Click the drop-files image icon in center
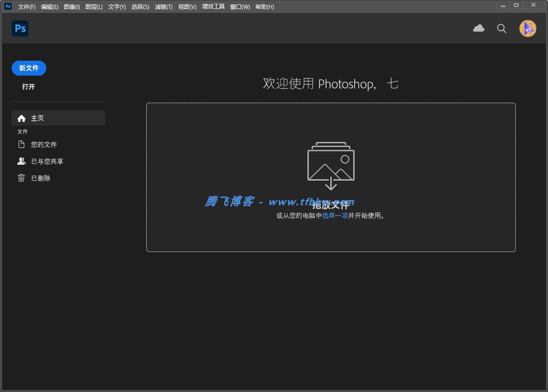This screenshot has width=548, height=392. 331,165
